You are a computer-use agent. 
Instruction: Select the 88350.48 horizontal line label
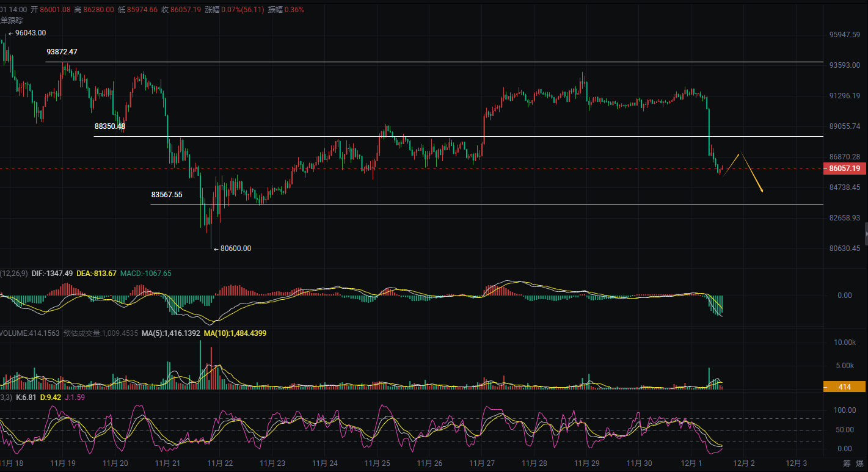point(110,126)
